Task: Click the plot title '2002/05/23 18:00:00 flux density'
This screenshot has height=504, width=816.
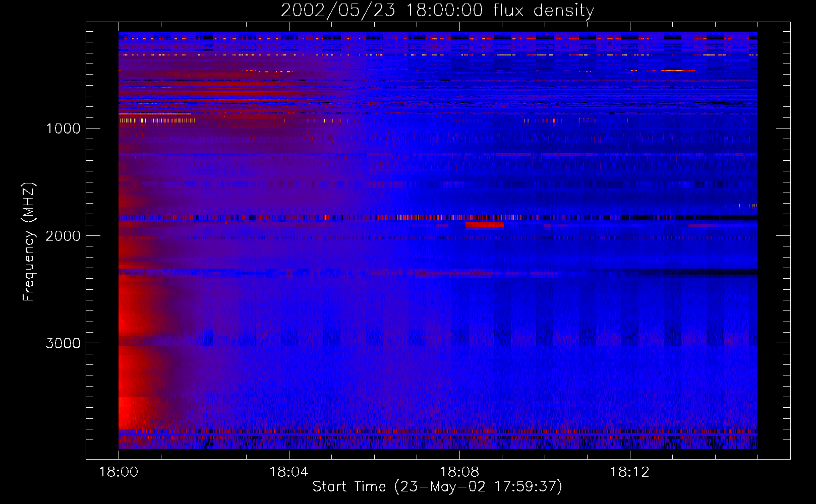Action: coord(437,11)
